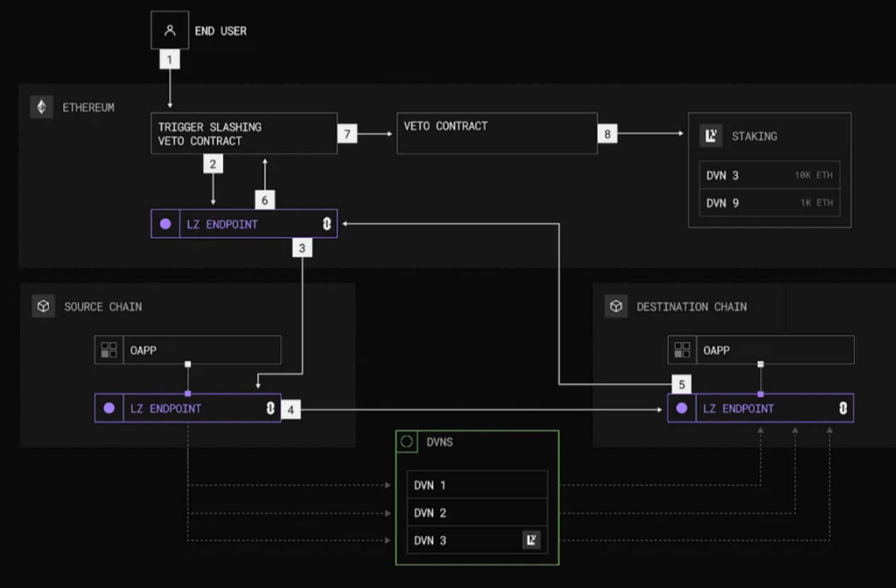896x588 pixels.
Task: Click the Ethereum diamond logo icon
Action: (41, 108)
